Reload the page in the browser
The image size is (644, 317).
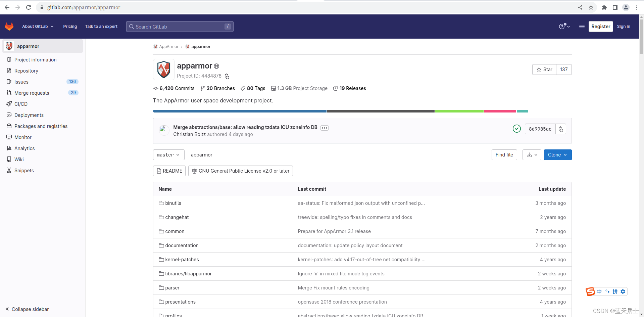coord(29,7)
